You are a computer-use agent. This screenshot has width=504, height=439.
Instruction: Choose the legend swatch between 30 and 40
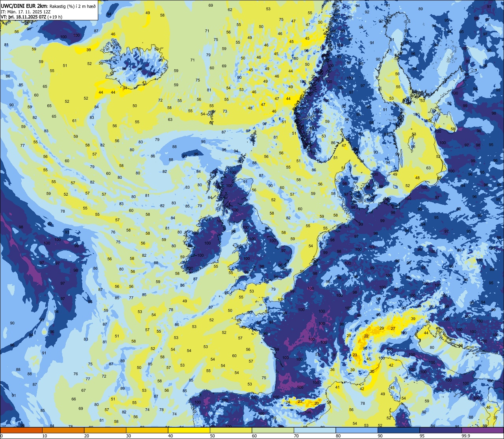tap(147, 430)
